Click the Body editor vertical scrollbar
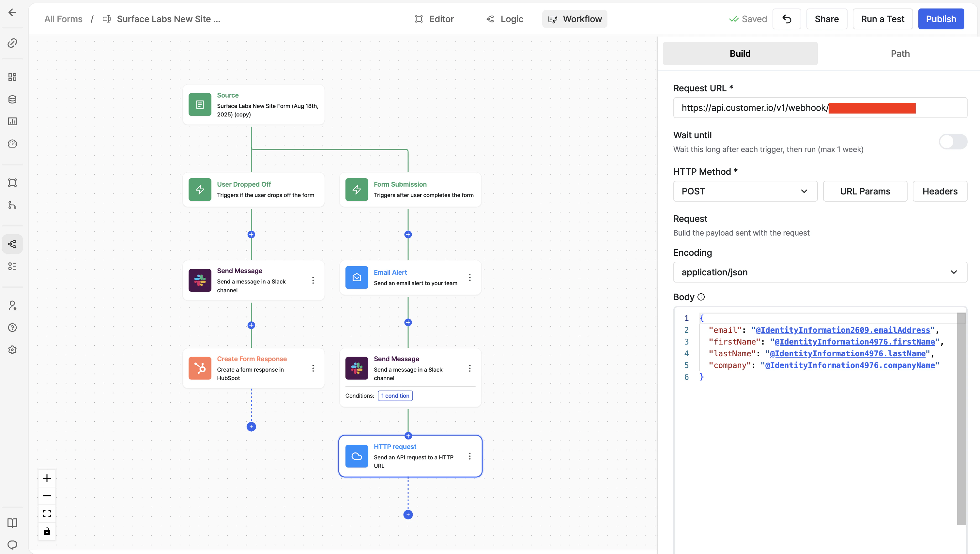This screenshot has width=980, height=554. 961,419
